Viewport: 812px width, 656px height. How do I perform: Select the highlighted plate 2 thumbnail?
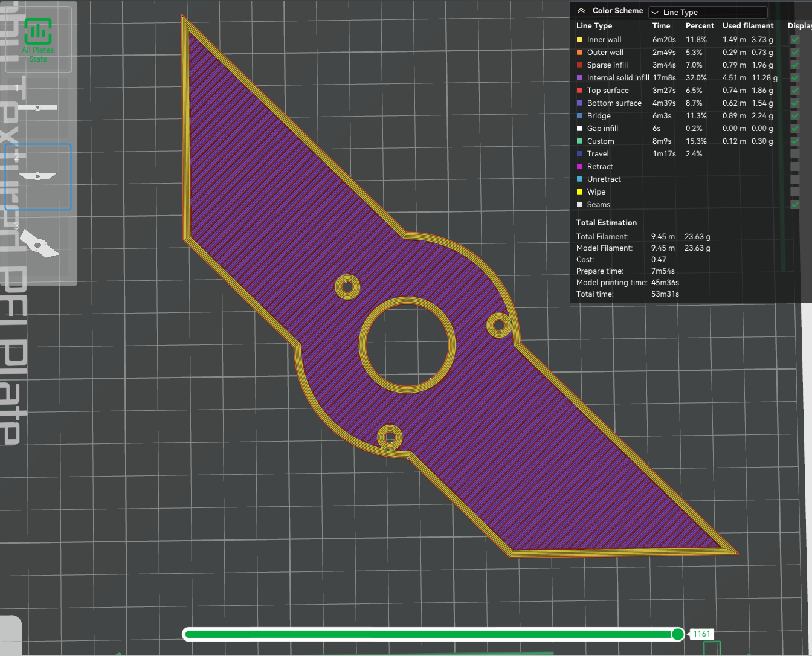(37, 176)
